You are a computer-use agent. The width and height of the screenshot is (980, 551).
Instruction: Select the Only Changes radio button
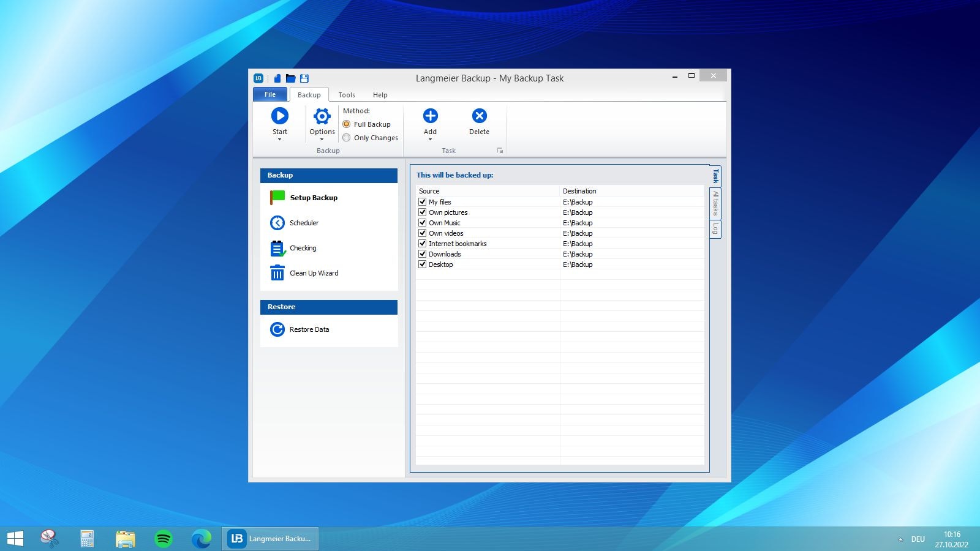347,137
